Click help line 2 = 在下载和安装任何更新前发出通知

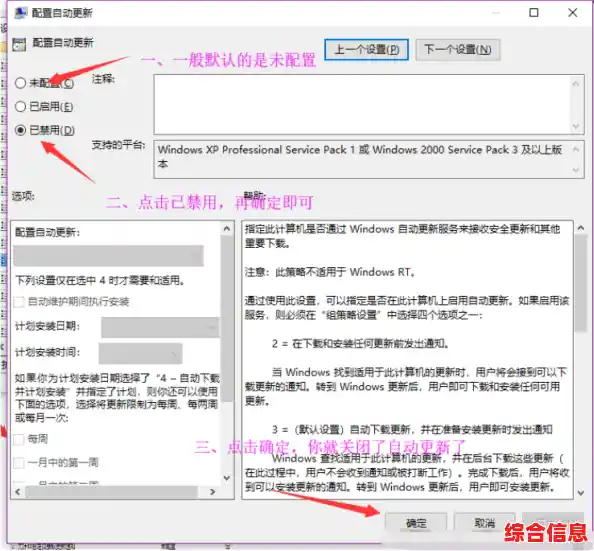tap(361, 344)
